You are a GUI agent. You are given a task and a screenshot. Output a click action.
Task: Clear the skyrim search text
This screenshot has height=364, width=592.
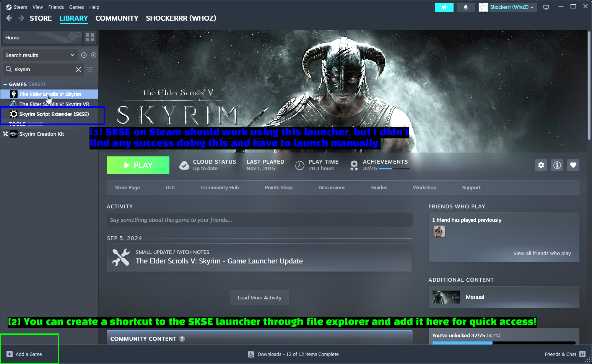click(x=78, y=70)
